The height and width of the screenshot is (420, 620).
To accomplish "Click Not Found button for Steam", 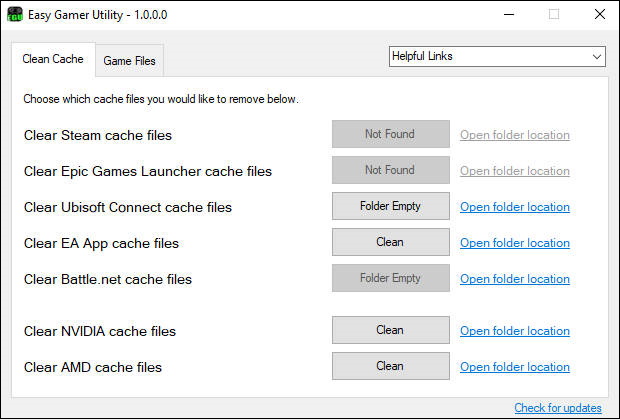I will pos(390,135).
